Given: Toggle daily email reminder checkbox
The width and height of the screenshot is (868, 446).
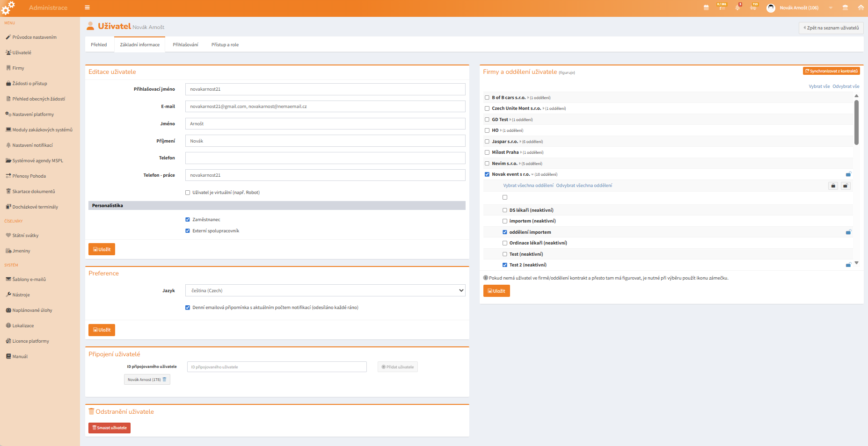Looking at the screenshot, I should point(188,308).
